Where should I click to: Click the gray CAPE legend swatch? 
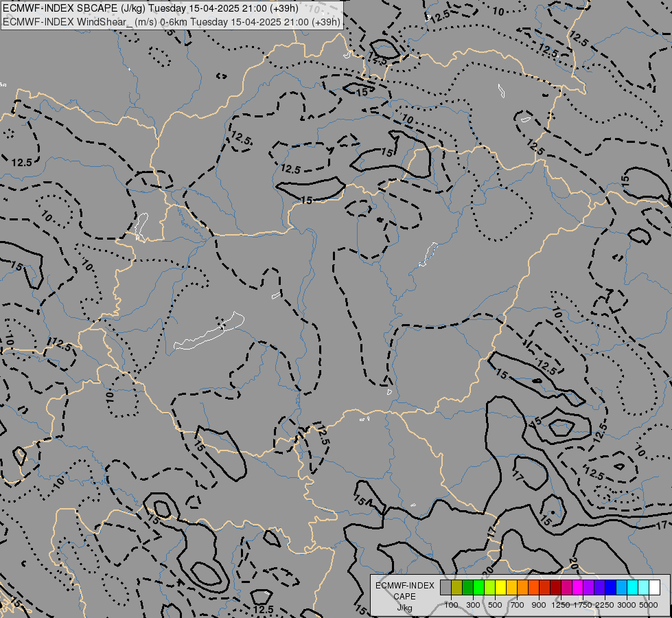click(445, 588)
